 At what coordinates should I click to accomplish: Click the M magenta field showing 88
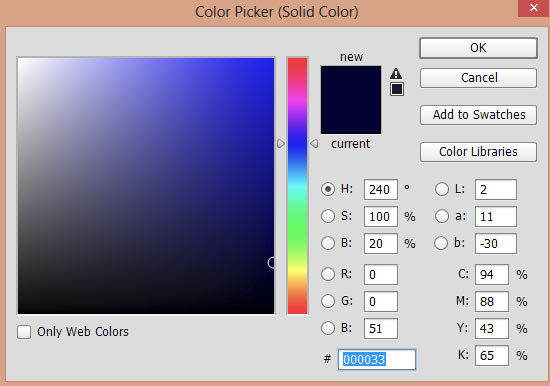pyautogui.click(x=492, y=301)
